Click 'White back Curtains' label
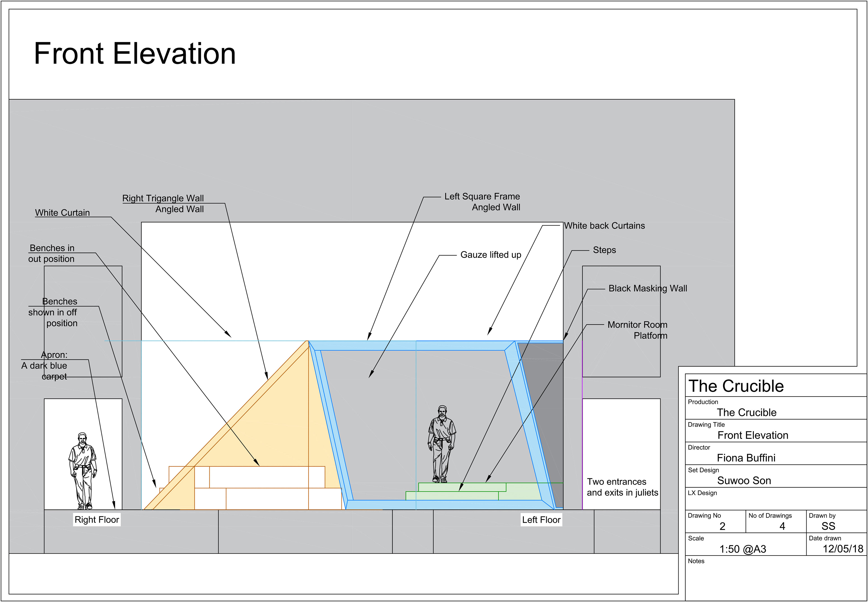 tap(604, 225)
